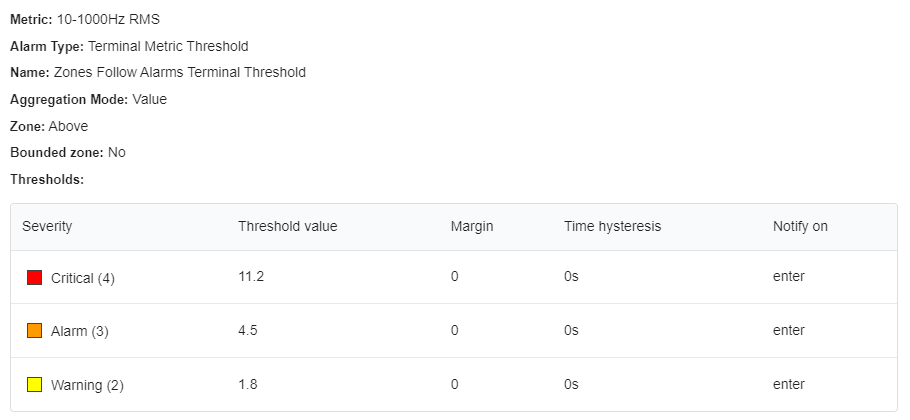Click the Threshold value column header
Viewport: 910px width, 420px height.
coord(287,226)
